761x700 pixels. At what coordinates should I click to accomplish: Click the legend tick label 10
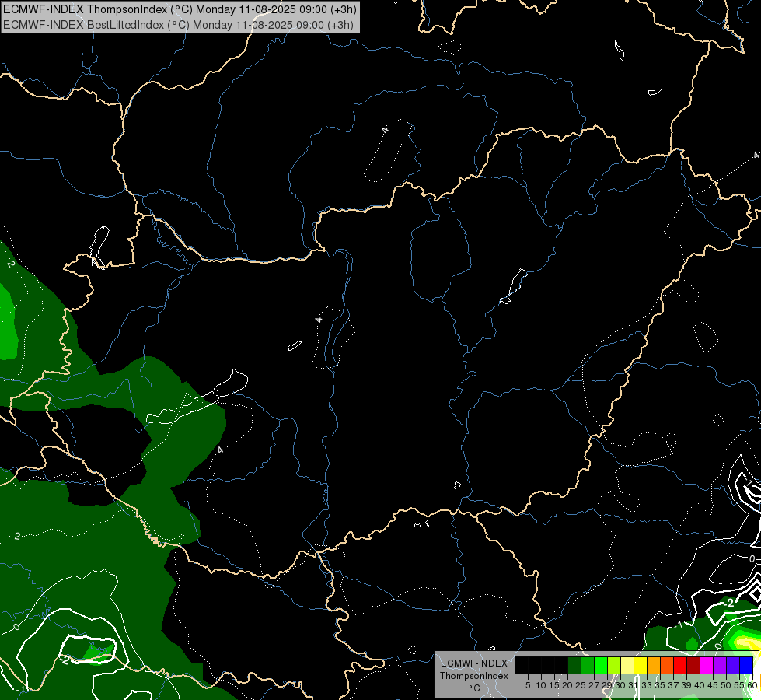coord(541,685)
